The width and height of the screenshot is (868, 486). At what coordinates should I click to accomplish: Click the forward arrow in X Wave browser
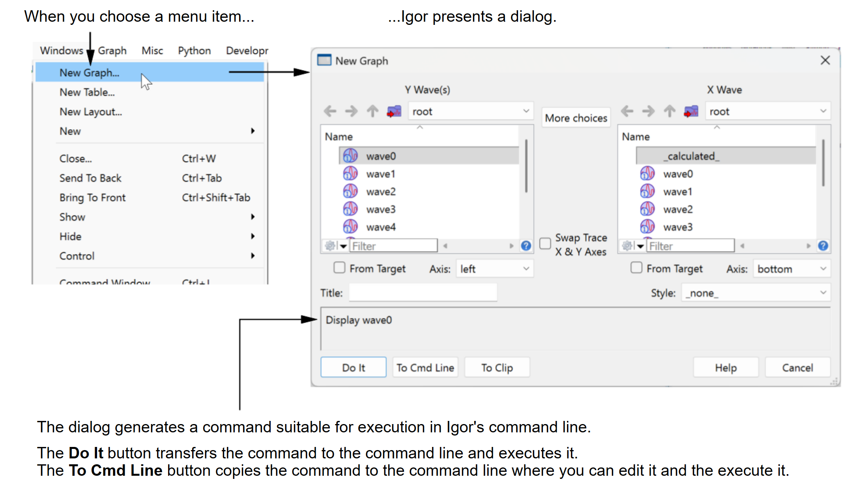(x=648, y=112)
